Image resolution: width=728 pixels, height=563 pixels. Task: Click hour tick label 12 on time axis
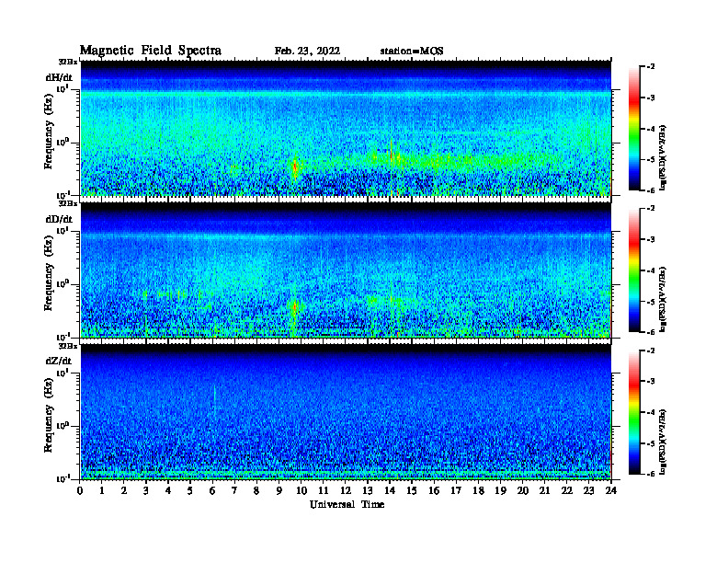[x=346, y=491]
